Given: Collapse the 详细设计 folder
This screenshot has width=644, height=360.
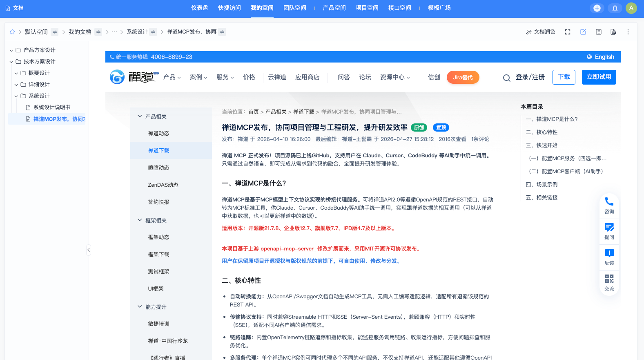Looking at the screenshot, I should click(x=16, y=85).
